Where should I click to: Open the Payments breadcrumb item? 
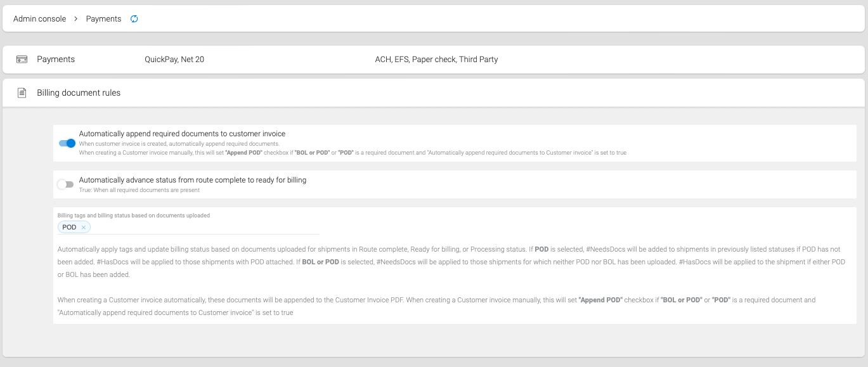click(x=103, y=19)
